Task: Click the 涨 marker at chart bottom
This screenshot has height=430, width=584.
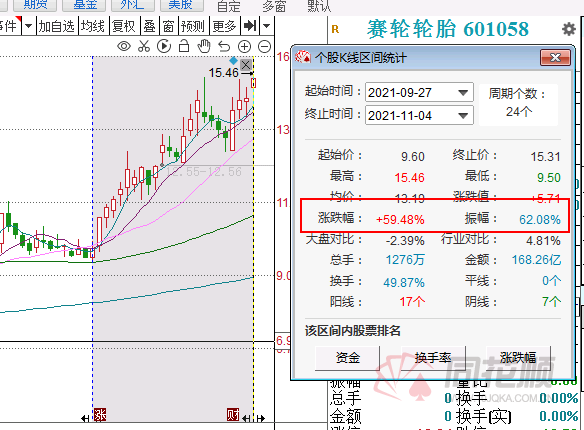Action: (x=100, y=415)
